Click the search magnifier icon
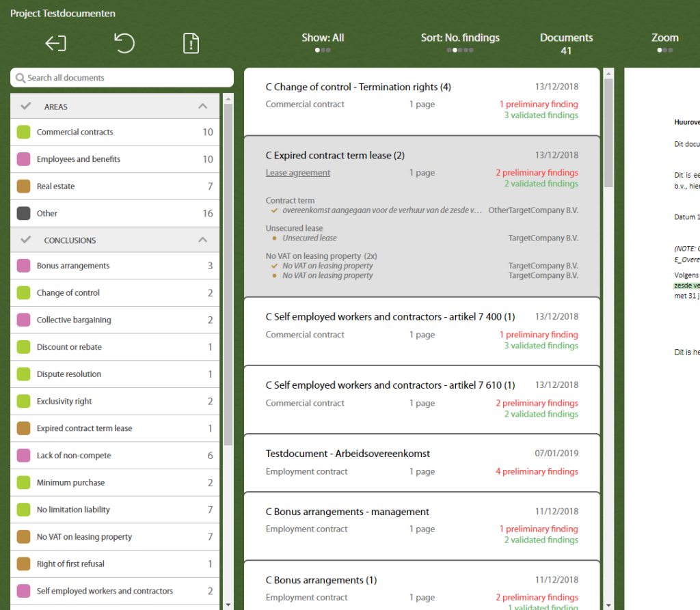The width and height of the screenshot is (700, 610). (20, 78)
